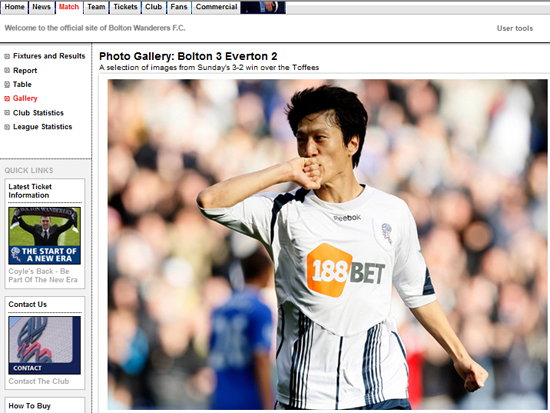Viewport: 550px width, 413px height.
Task: Open the match Report link
Action: 25,71
